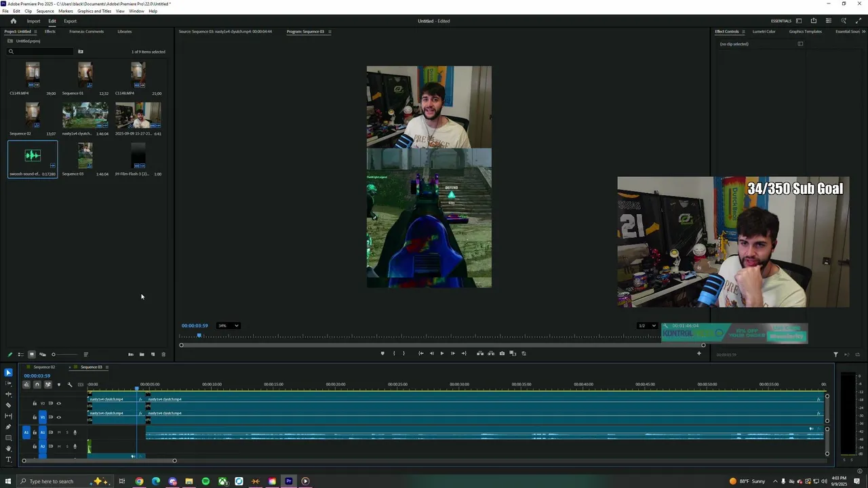Open the playback resolution dropdown 1/2
This screenshot has height=488, width=868.
pos(648,325)
